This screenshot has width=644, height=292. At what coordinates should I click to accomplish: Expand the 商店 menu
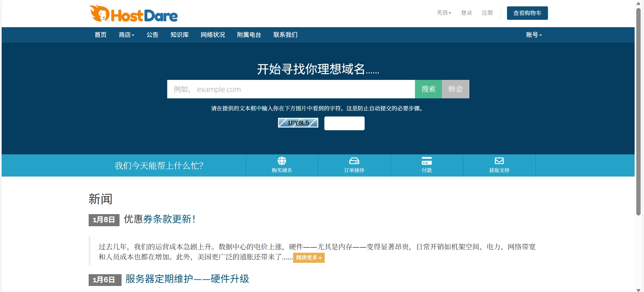pos(126,35)
